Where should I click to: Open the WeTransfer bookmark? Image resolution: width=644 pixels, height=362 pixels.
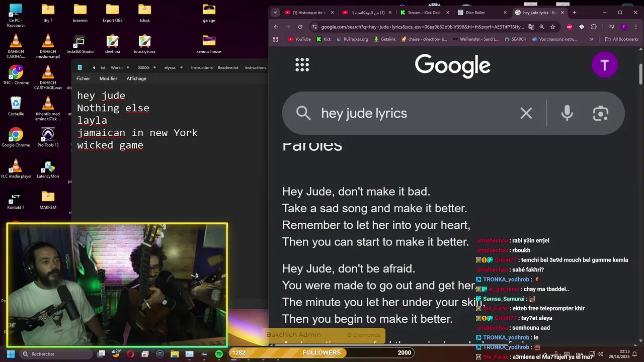coord(475,39)
